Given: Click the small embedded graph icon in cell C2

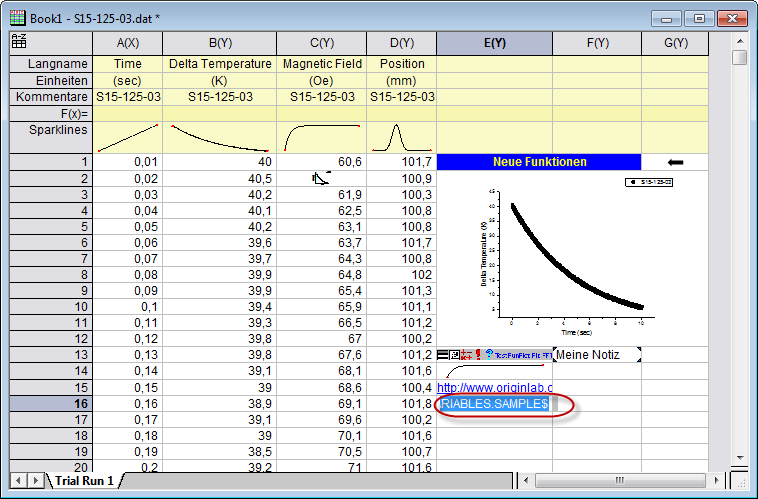Looking at the screenshot, I should tap(321, 178).
